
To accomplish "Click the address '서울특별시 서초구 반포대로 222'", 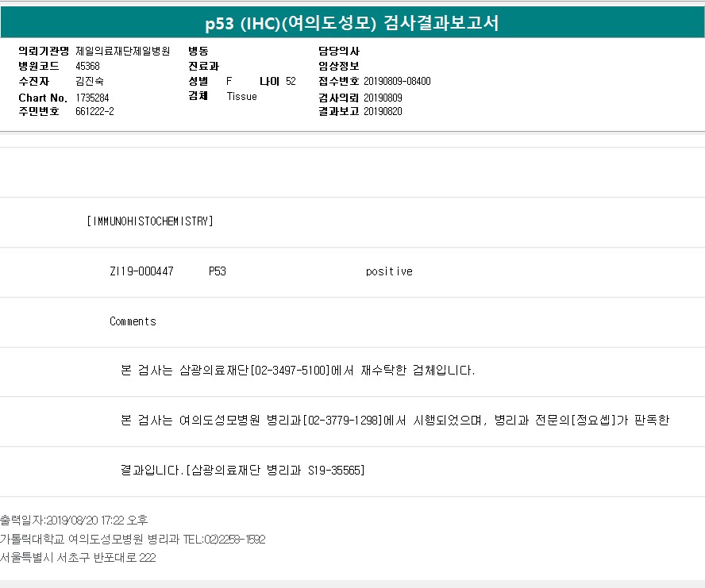I will [79, 558].
